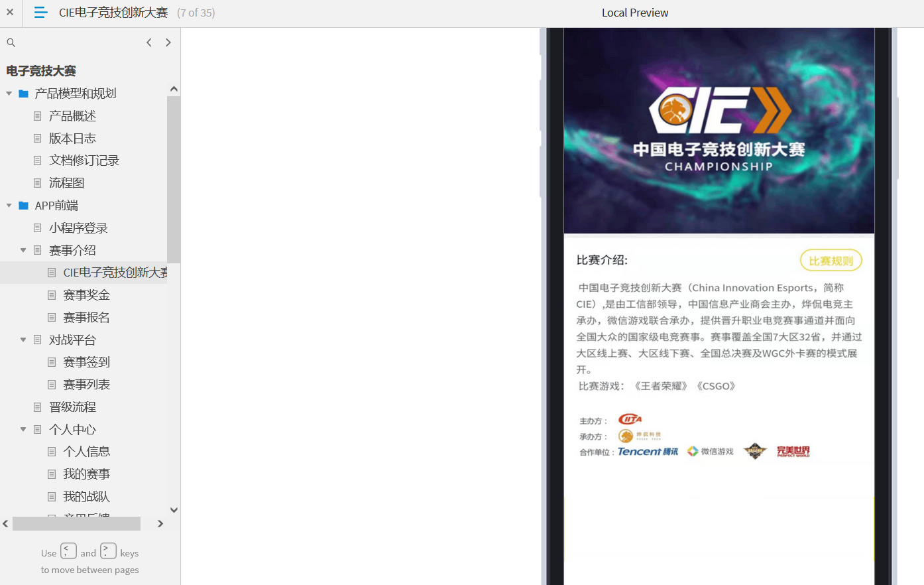This screenshot has width=924, height=585.
Task: Close the sitemap panel with X
Action: 10,12
